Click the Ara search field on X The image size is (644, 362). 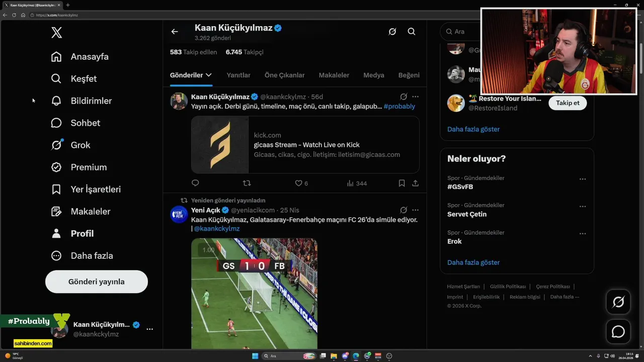pos(460,32)
